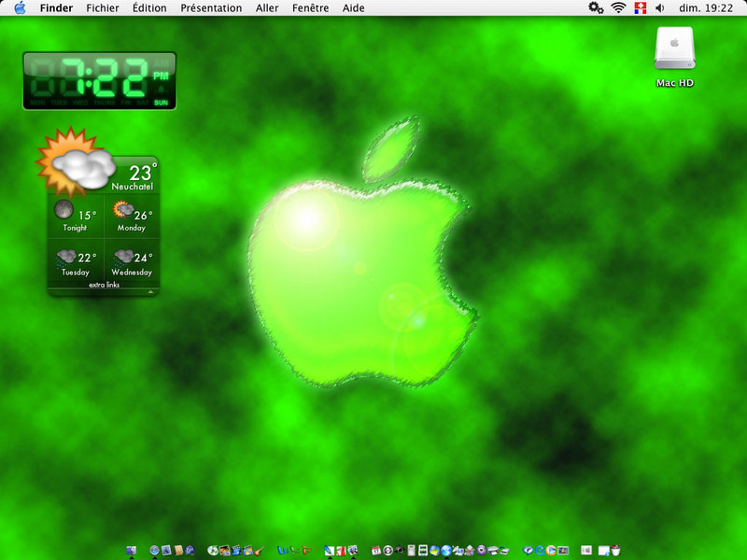The image size is (747, 560).
Task: Select the Wednesday 24° forecast cell
Action: click(x=132, y=262)
